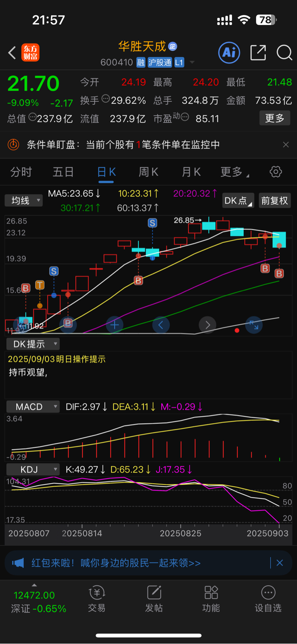Viewport: 297px width, 644px height.
Task: Open chart settings gear icon
Action: click(276, 172)
